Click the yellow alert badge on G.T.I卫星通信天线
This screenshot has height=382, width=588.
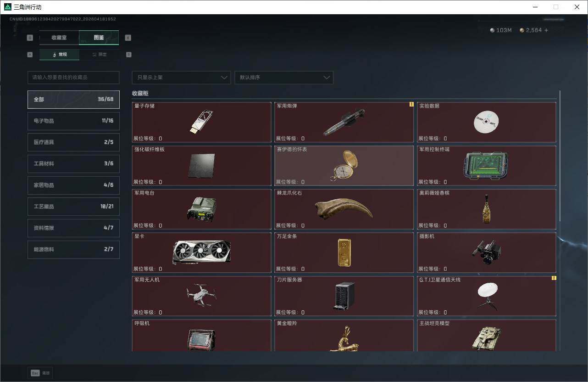(x=554, y=278)
